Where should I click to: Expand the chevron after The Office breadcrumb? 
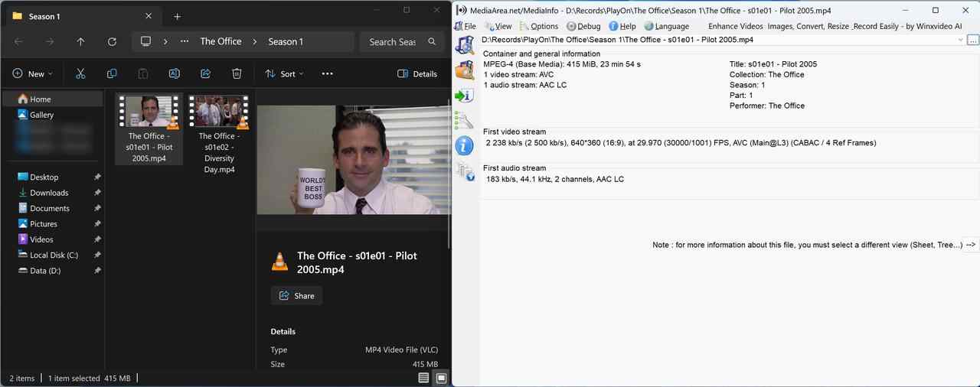click(x=256, y=41)
